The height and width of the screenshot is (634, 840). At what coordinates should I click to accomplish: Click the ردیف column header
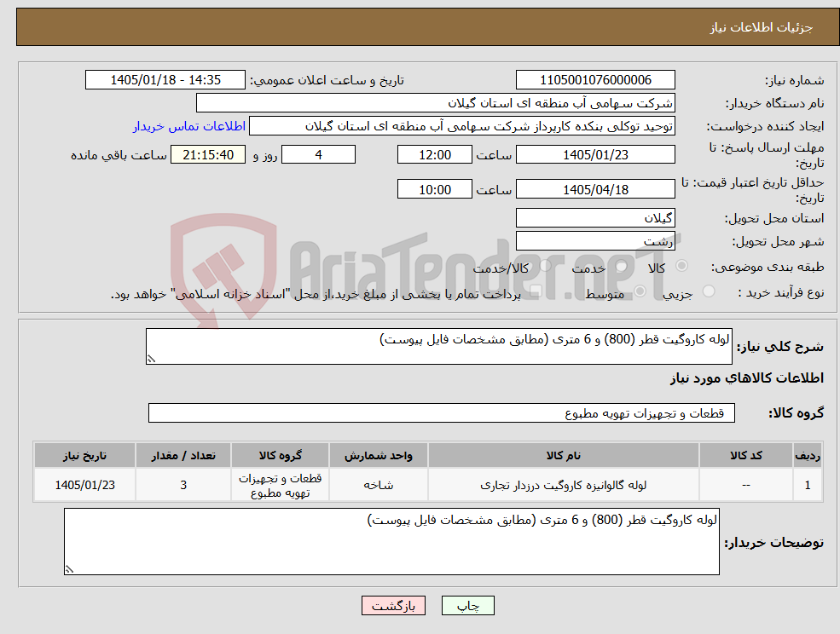pyautogui.click(x=808, y=456)
